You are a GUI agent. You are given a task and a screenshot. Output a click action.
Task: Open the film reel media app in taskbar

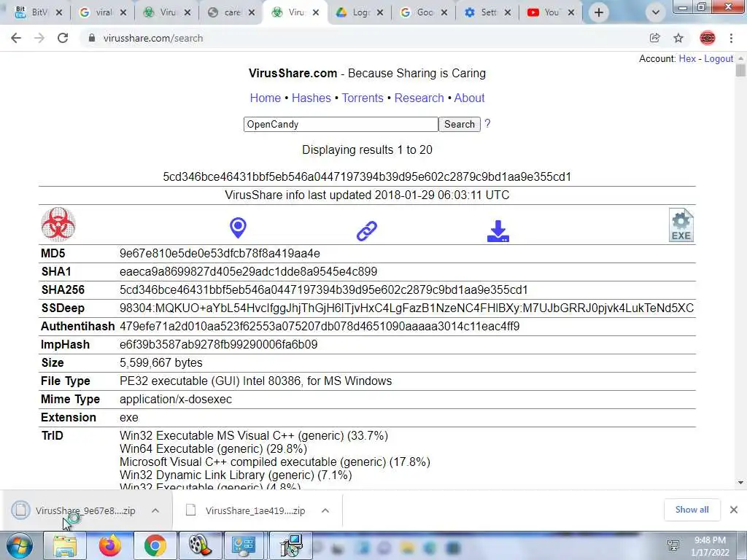(201, 545)
